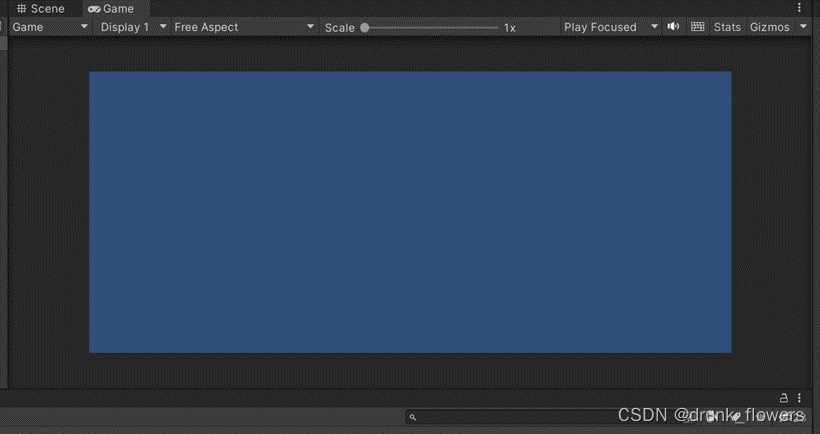Click the Scale slider handle
The width and height of the screenshot is (820, 434).
(x=365, y=28)
